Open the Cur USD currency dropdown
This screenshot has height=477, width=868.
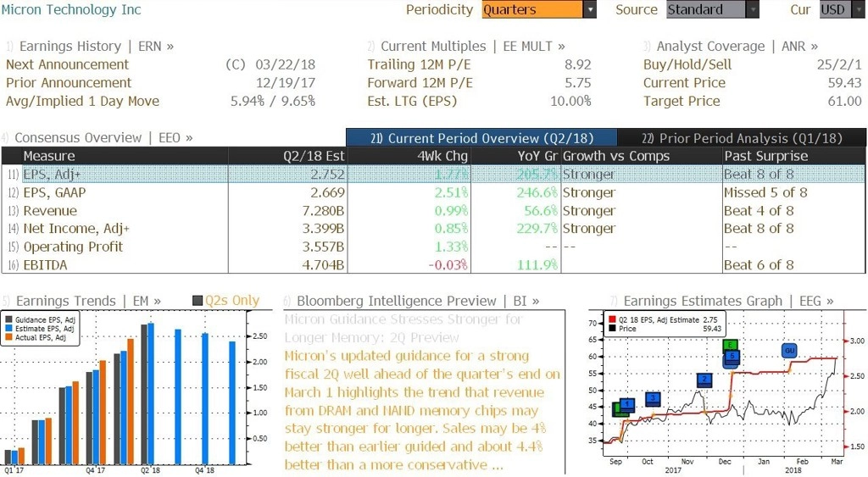point(843,9)
